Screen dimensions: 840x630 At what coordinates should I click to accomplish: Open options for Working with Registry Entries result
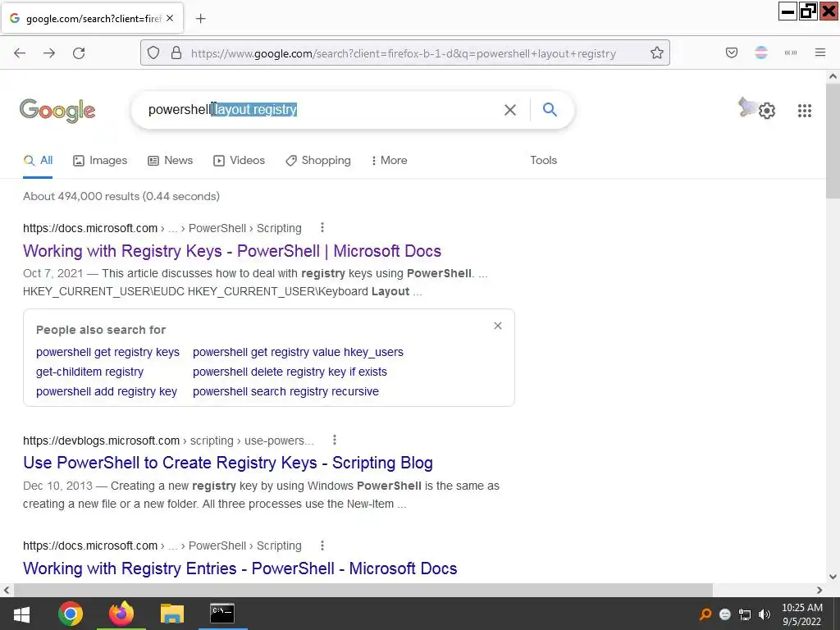[322, 546]
